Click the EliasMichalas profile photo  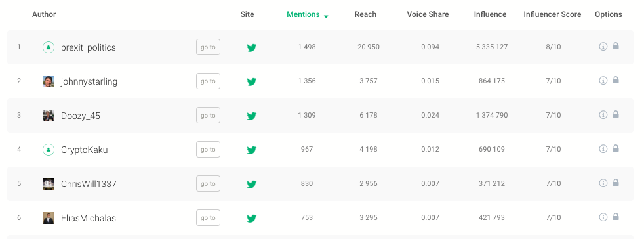(x=49, y=218)
